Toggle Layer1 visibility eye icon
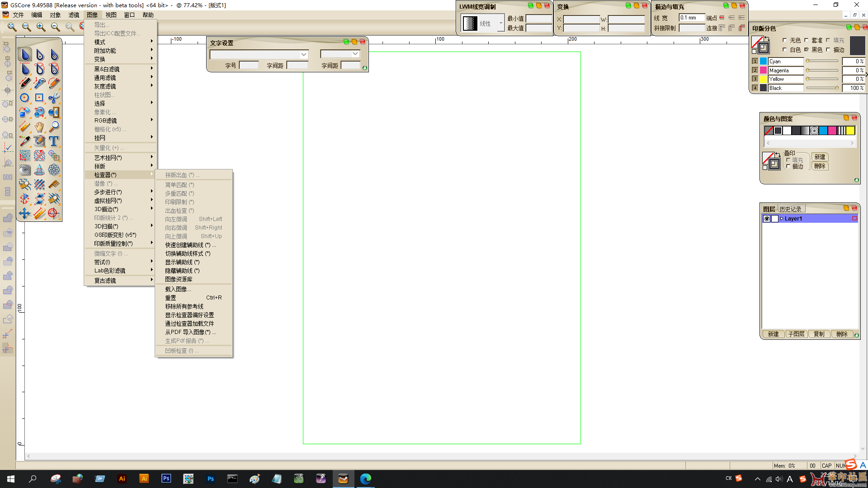 767,219
